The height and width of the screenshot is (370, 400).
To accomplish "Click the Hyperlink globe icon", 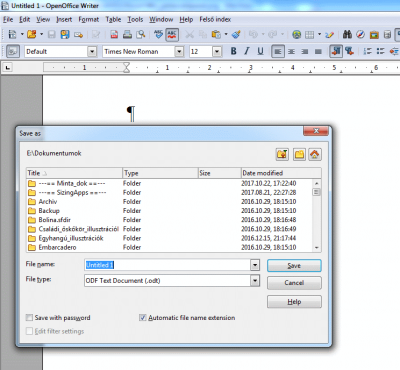I will (296, 34).
